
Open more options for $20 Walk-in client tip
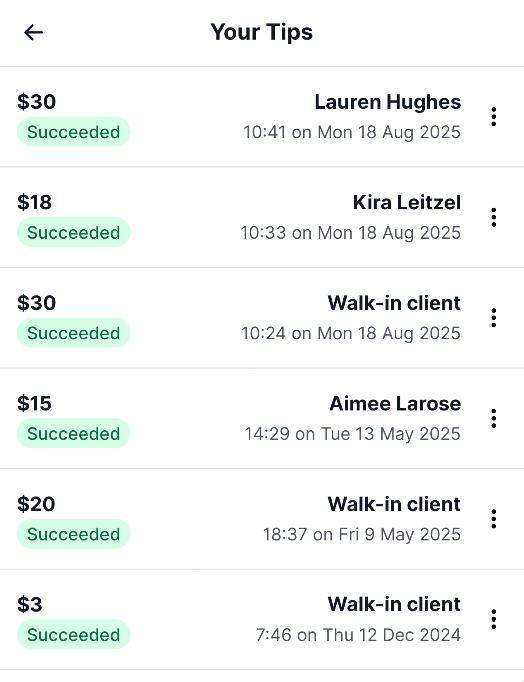tap(494, 518)
